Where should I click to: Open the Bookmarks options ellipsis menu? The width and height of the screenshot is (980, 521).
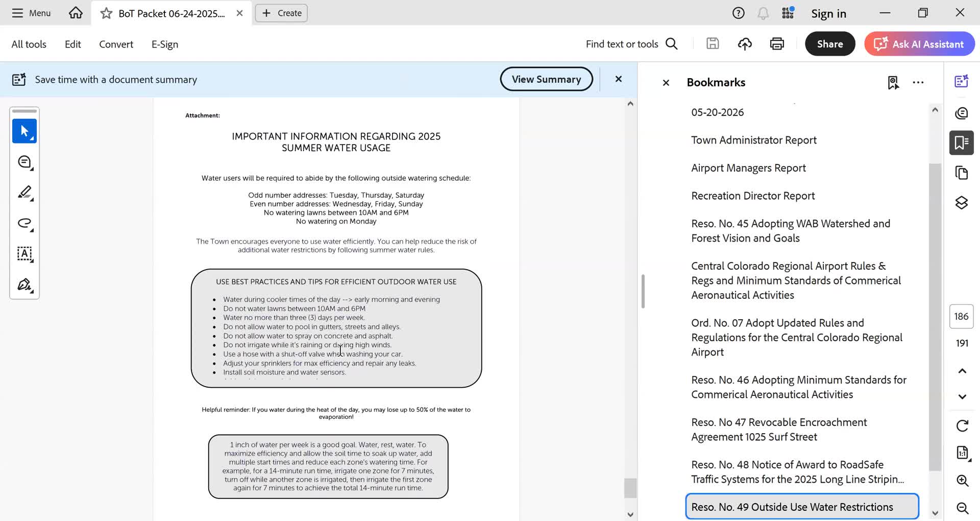pos(918,83)
